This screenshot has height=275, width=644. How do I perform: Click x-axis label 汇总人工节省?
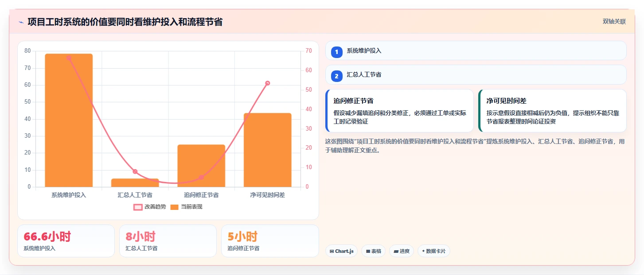pos(135,195)
